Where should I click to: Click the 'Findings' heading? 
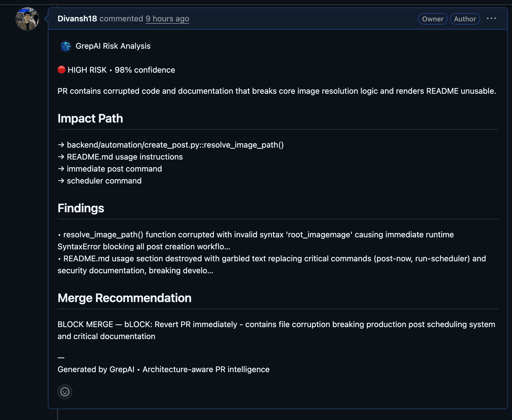[81, 208]
